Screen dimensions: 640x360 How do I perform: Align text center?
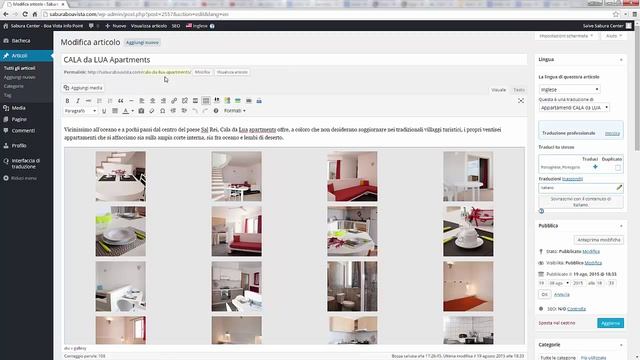tap(152, 101)
